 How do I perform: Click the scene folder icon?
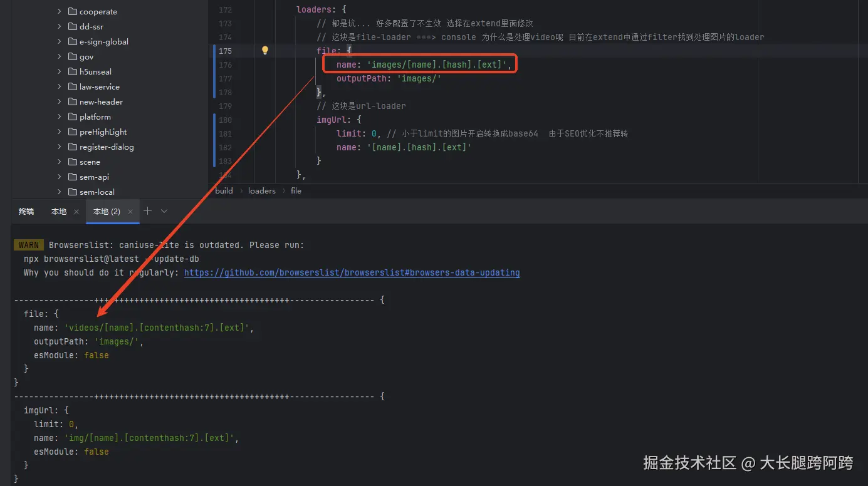pyautogui.click(x=72, y=162)
